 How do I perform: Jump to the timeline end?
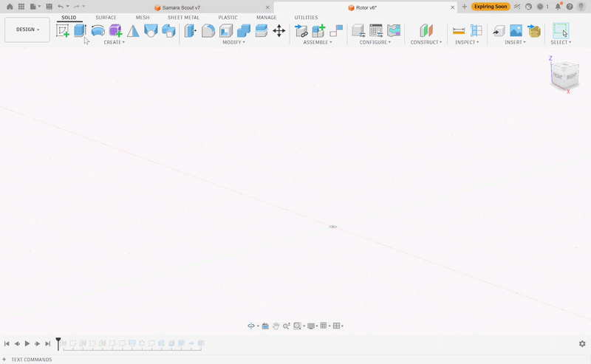[47, 343]
